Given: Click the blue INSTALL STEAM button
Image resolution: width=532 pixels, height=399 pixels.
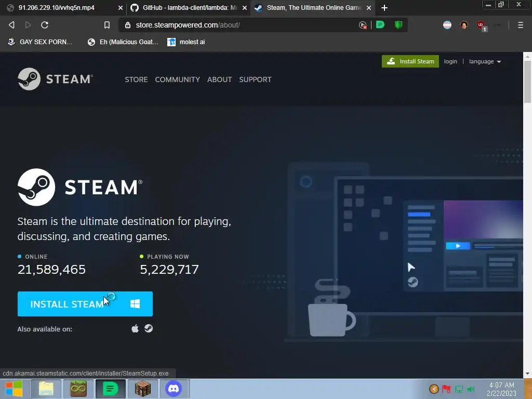Looking at the screenshot, I should (x=85, y=303).
